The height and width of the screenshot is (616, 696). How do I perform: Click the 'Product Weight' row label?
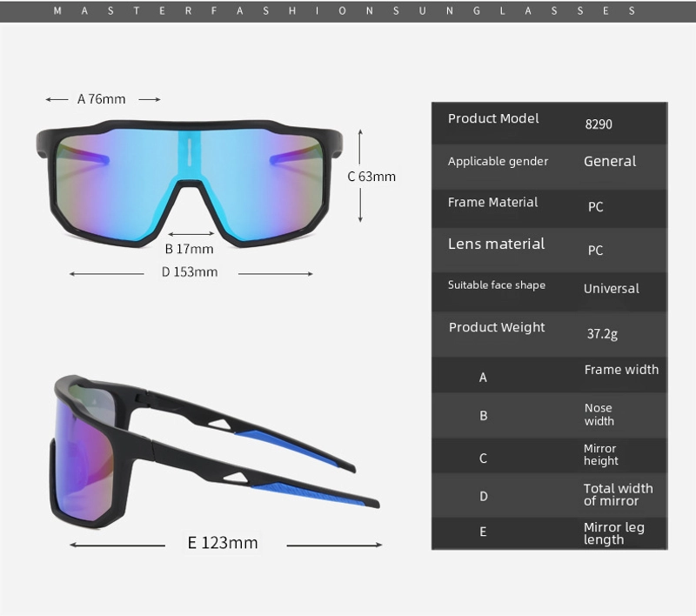[497, 328]
